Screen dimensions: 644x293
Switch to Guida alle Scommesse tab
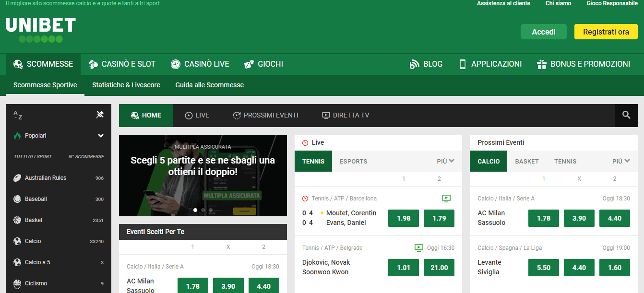click(210, 85)
